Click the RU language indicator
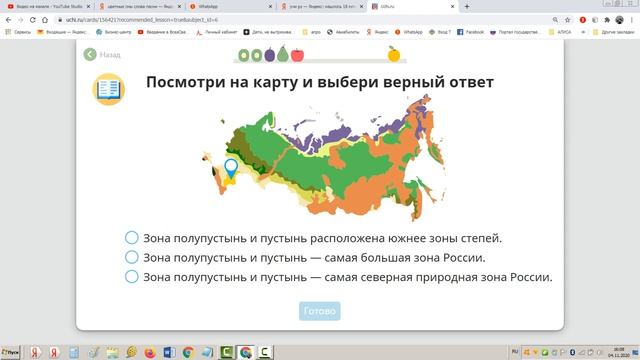Screen dimensions: 640x360 click(x=515, y=352)
